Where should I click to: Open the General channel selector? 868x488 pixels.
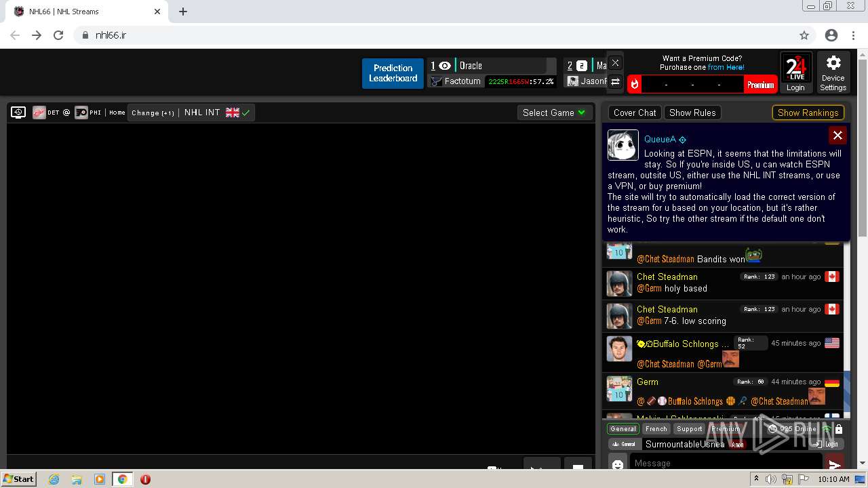point(625,444)
